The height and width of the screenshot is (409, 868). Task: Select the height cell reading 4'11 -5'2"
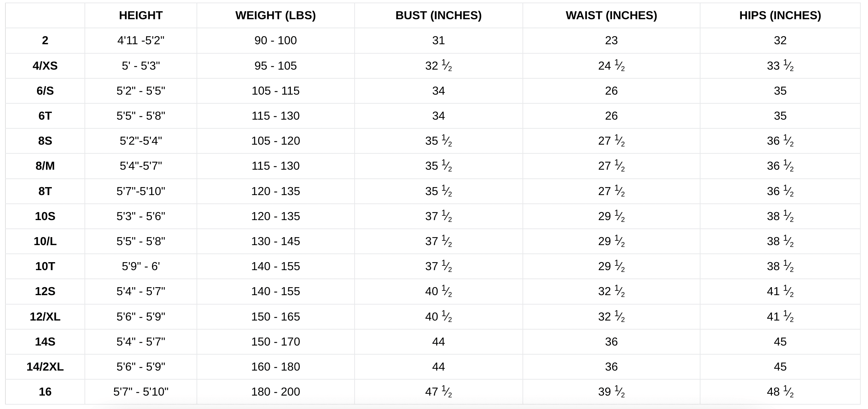(141, 40)
